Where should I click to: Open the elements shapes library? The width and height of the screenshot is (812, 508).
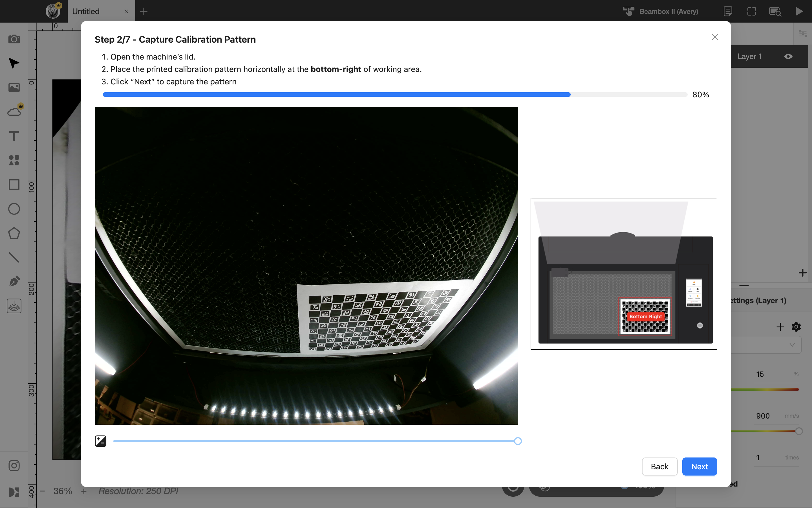(x=14, y=160)
